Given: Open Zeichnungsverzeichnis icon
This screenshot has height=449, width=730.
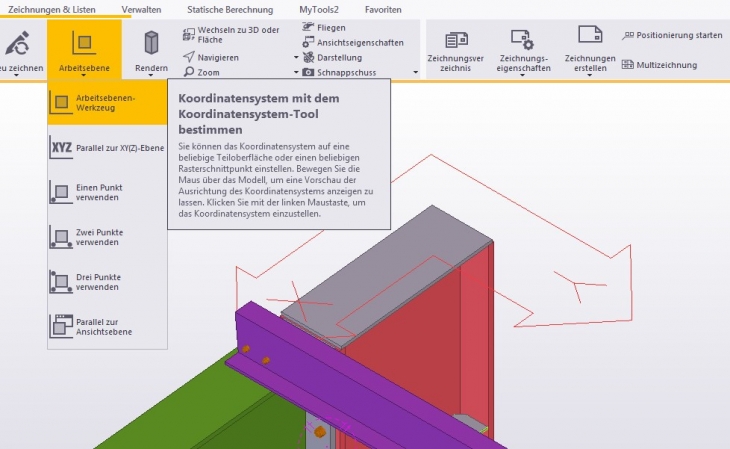Looking at the screenshot, I should point(456,40).
